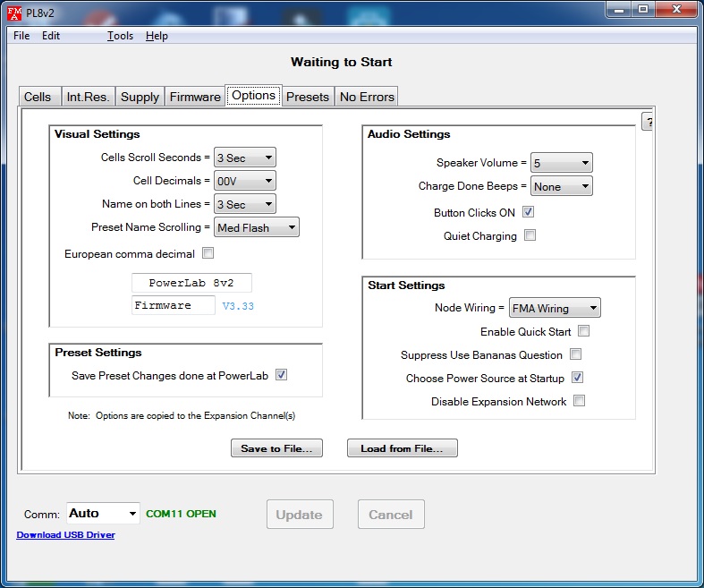Enable Quiet Charging checkbox
The image size is (704, 588).
530,235
